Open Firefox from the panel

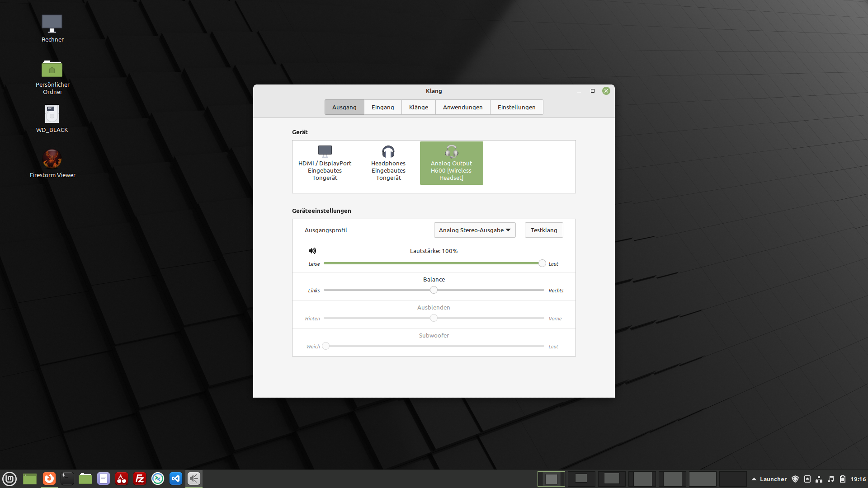(x=49, y=479)
